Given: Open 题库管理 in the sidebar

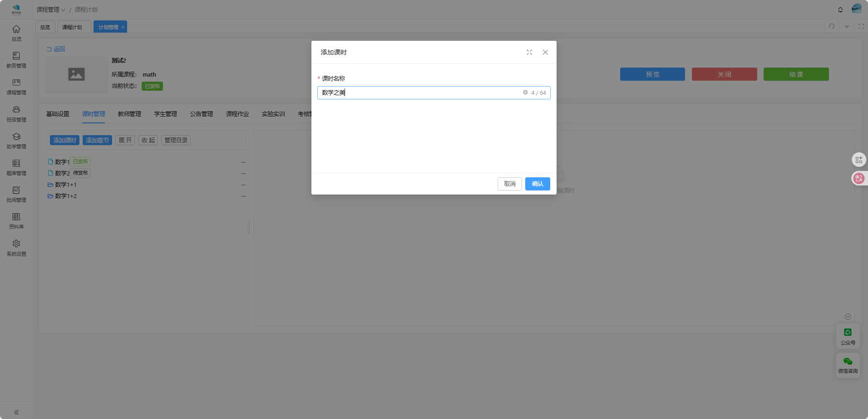Looking at the screenshot, I should tap(16, 167).
